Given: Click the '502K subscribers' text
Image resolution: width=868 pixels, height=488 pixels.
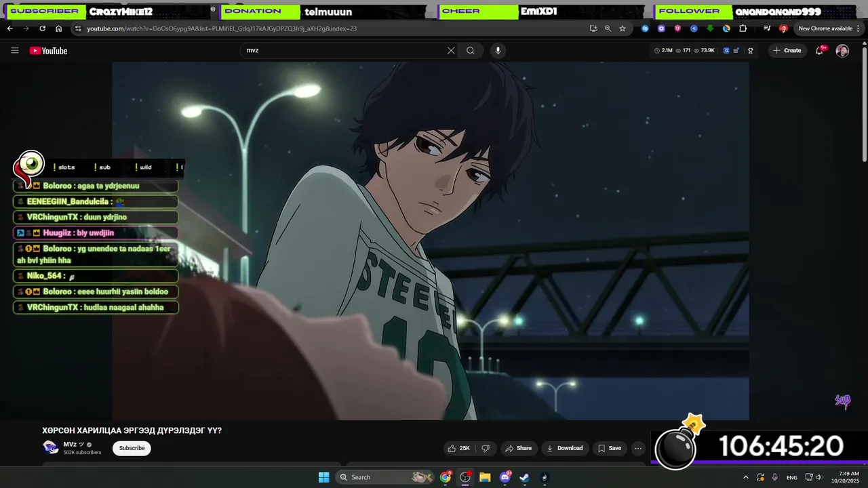Looking at the screenshot, I should click(82, 453).
